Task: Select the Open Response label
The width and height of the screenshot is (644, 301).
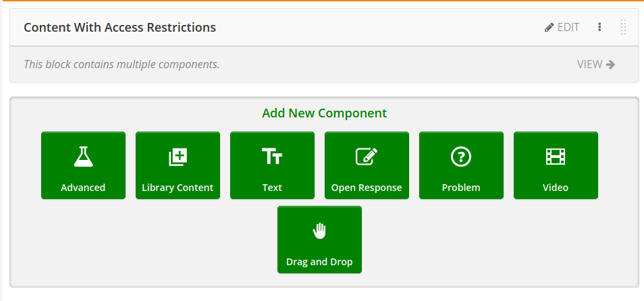Action: coord(367,188)
